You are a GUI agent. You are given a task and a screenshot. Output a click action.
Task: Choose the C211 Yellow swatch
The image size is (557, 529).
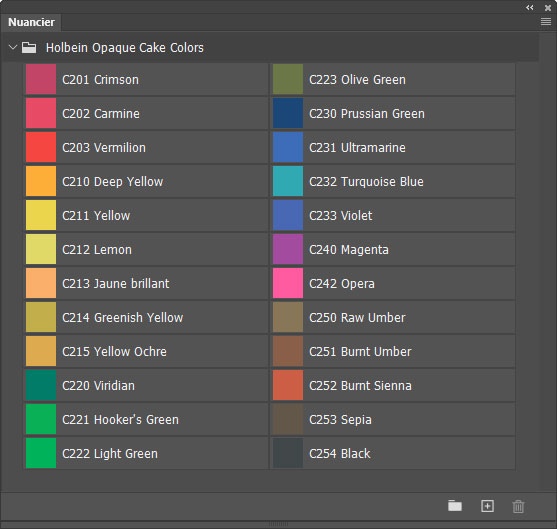click(x=41, y=215)
